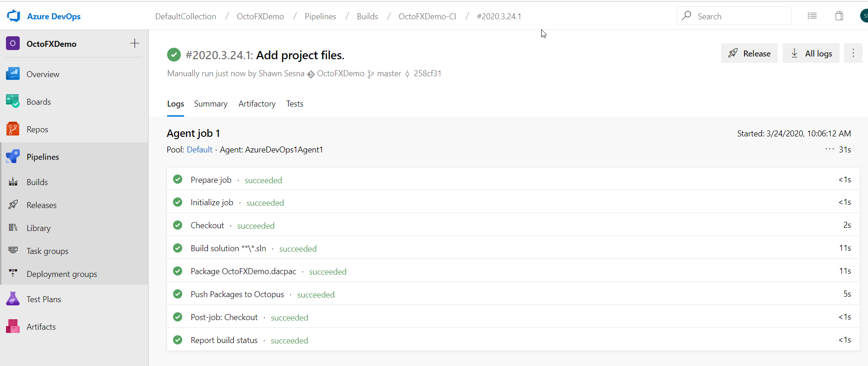Open the Artifacts sidebar icon
The image size is (868, 366).
tap(13, 327)
